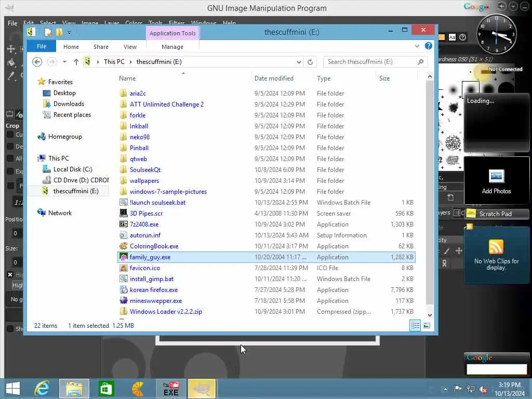
Task: Toggle the All... checkbox in GIMP Crop options
Action: tap(10, 158)
